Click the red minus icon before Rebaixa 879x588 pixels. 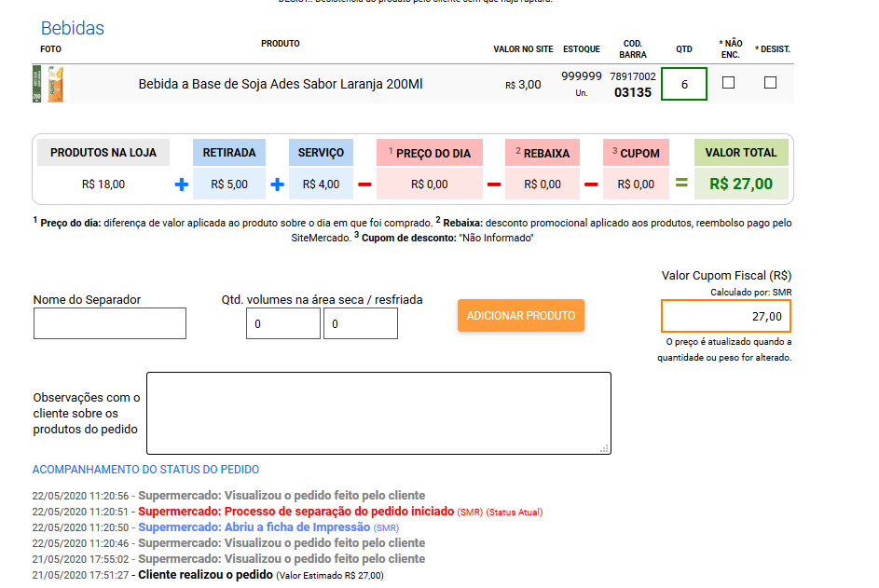(x=494, y=185)
